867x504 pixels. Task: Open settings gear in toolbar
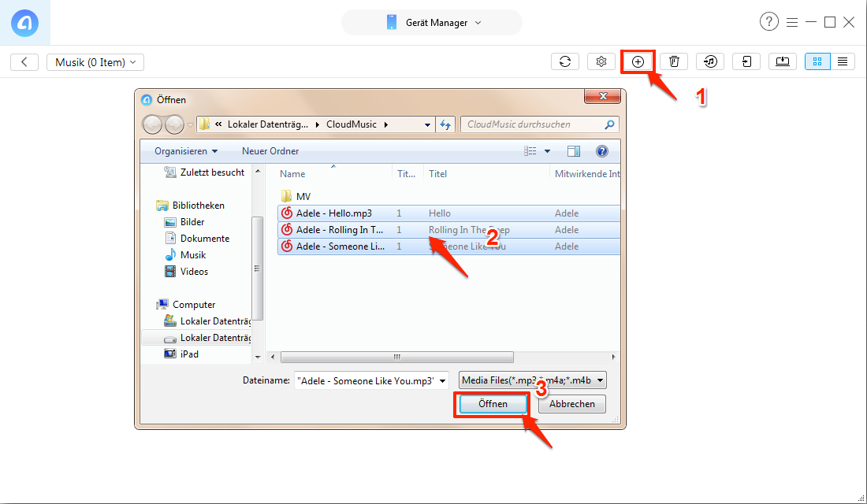601,61
